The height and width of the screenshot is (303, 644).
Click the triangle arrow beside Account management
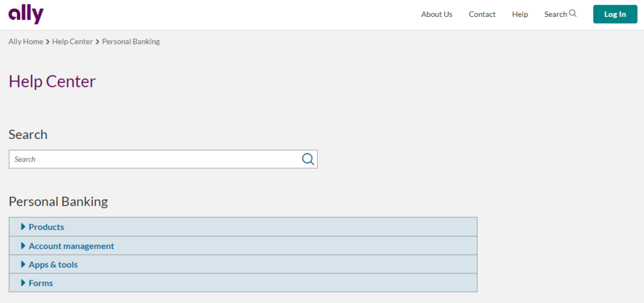(23, 246)
